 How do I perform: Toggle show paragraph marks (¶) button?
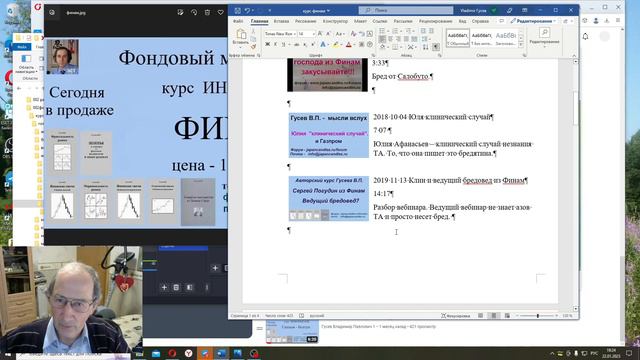pos(436,47)
